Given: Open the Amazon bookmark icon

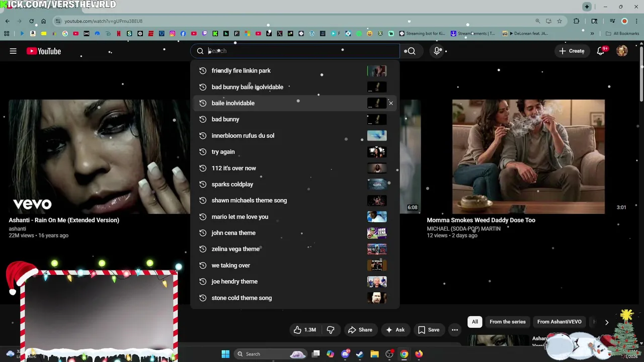Looking at the screenshot, I should tap(33, 34).
